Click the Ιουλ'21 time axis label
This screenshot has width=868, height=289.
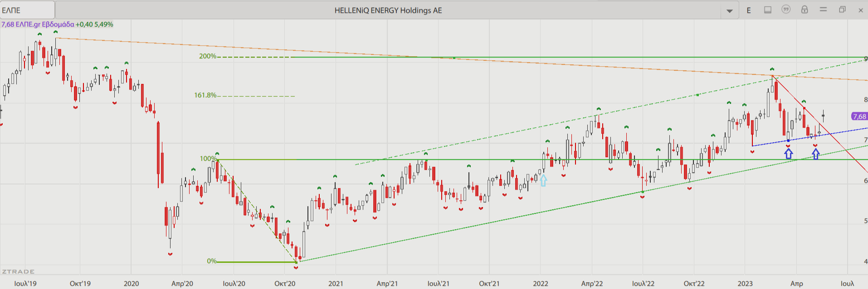pos(439,284)
